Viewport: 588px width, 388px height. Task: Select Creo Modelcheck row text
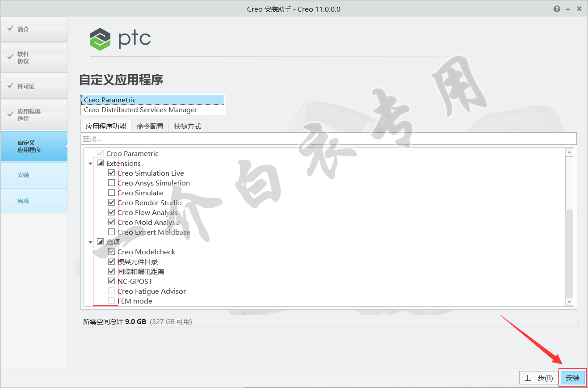point(147,252)
